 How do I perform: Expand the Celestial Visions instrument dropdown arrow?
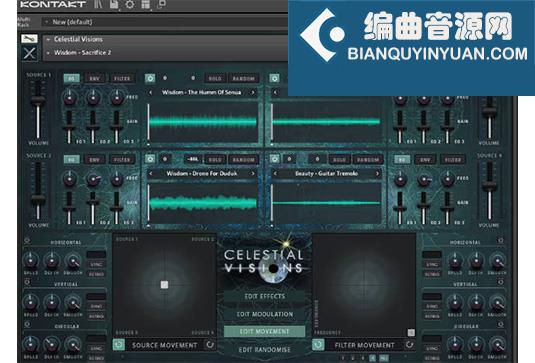(x=48, y=40)
